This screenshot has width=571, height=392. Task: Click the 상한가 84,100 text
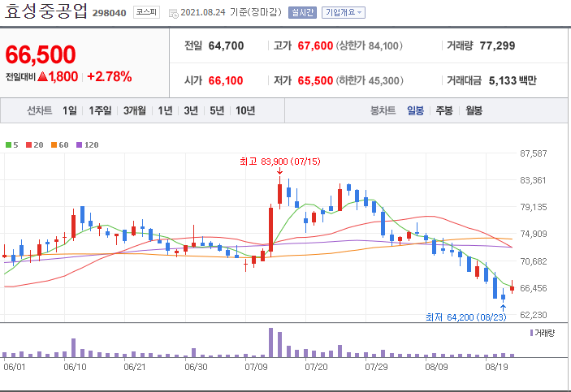370,46
